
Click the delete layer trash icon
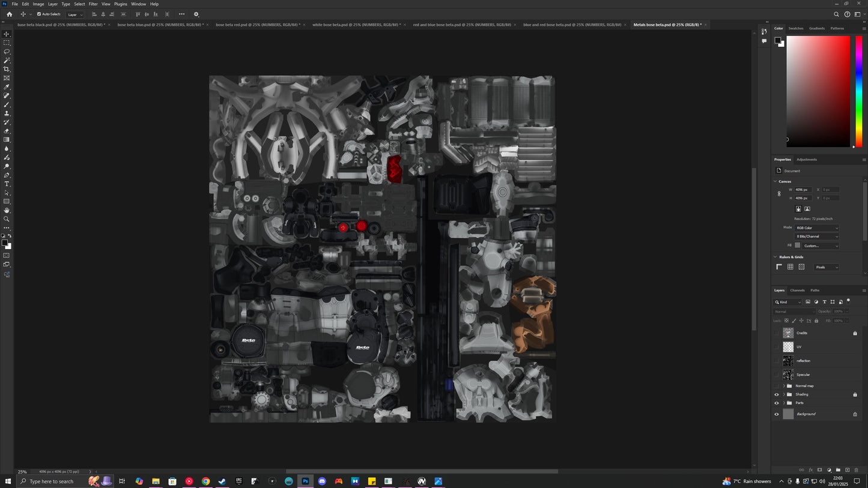[x=856, y=470]
